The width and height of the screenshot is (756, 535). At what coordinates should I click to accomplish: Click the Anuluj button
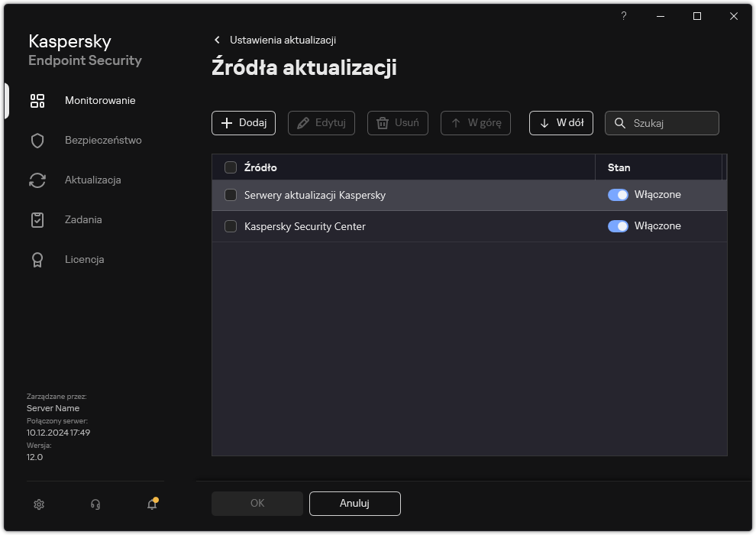click(354, 504)
